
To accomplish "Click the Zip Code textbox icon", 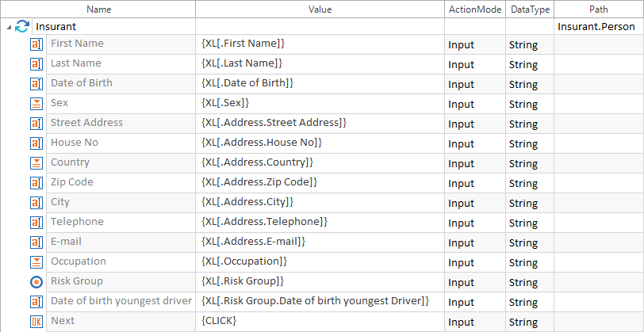I will [x=36, y=183].
